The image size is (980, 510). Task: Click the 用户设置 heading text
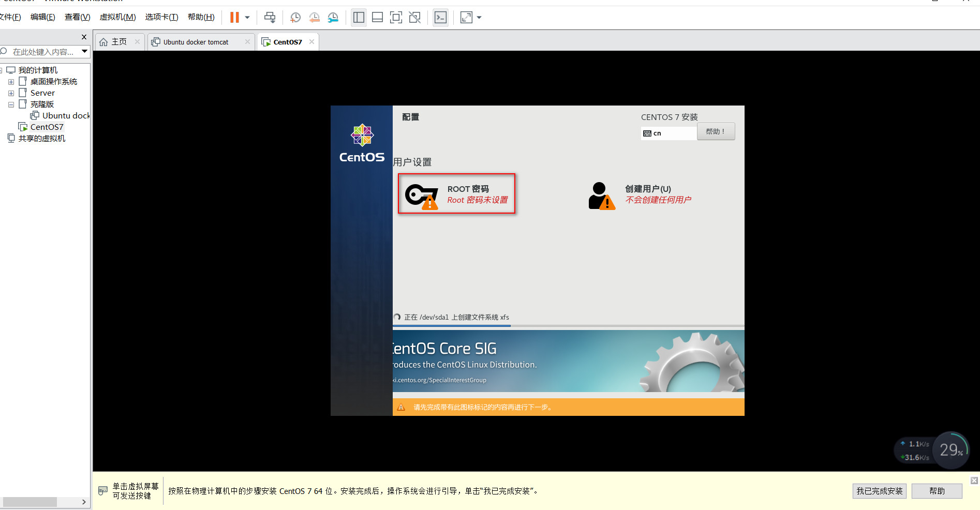412,162
